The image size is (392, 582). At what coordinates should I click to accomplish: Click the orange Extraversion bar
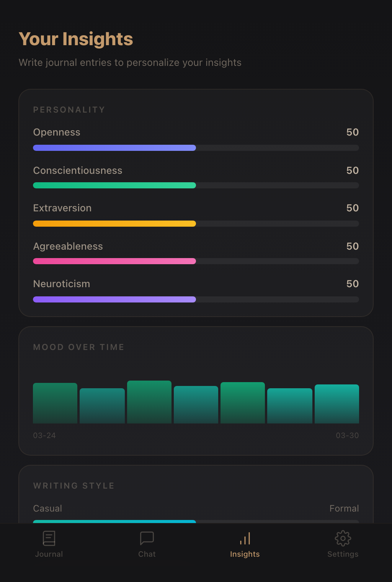click(196, 224)
